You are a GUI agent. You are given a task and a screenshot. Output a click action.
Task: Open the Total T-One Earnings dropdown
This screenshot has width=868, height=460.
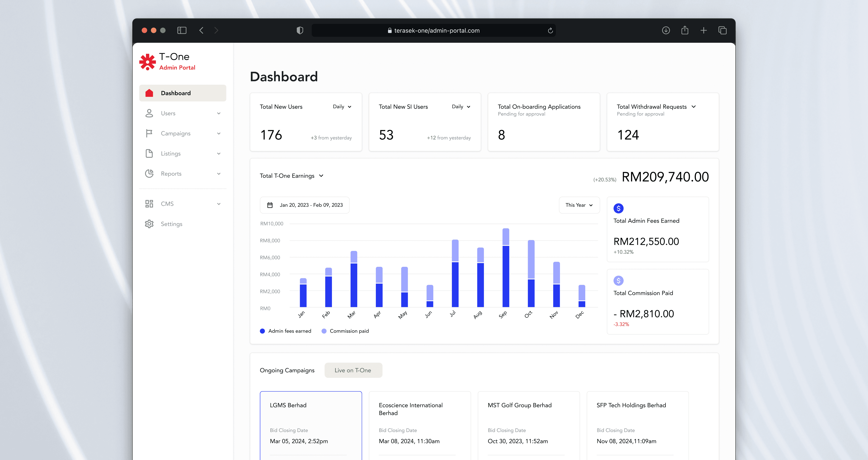291,176
